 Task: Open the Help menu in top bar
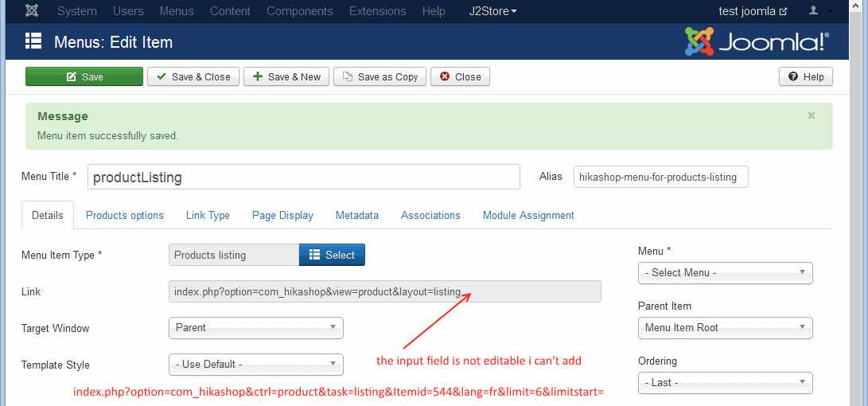(x=434, y=11)
